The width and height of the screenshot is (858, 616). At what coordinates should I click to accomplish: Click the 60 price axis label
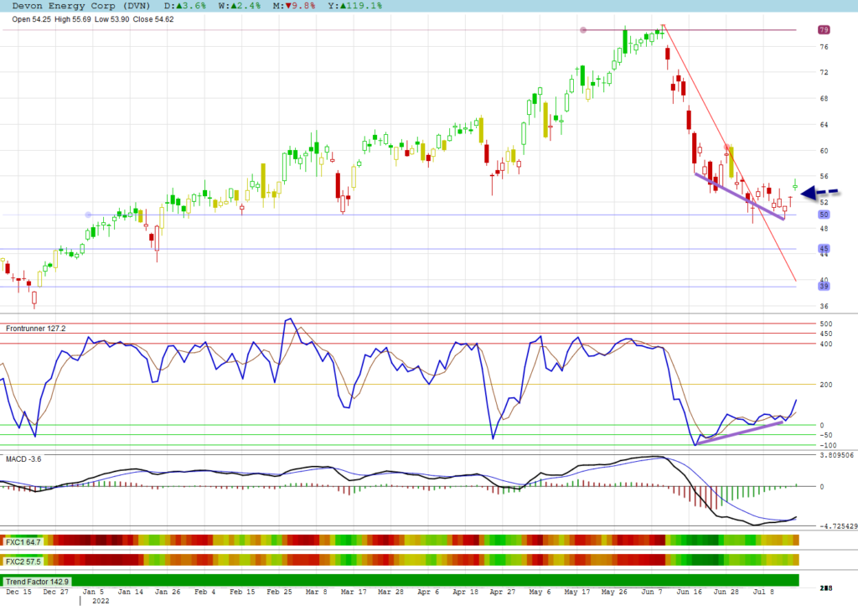click(x=824, y=151)
